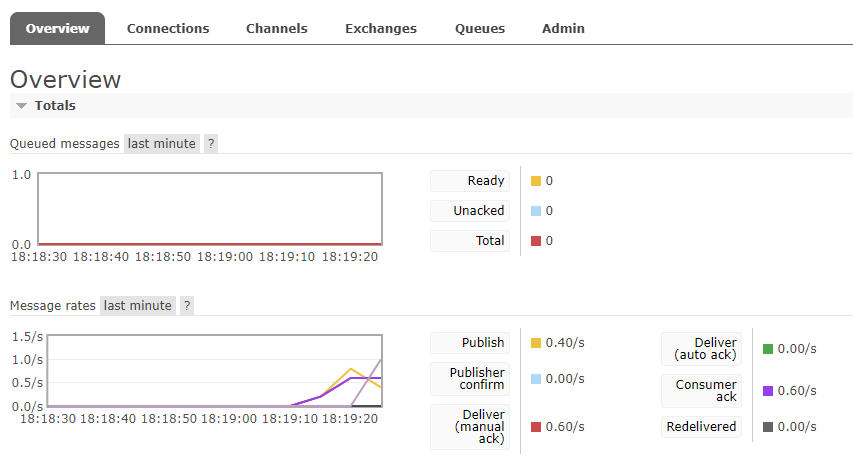Click the Redelivered rate label

(701, 427)
